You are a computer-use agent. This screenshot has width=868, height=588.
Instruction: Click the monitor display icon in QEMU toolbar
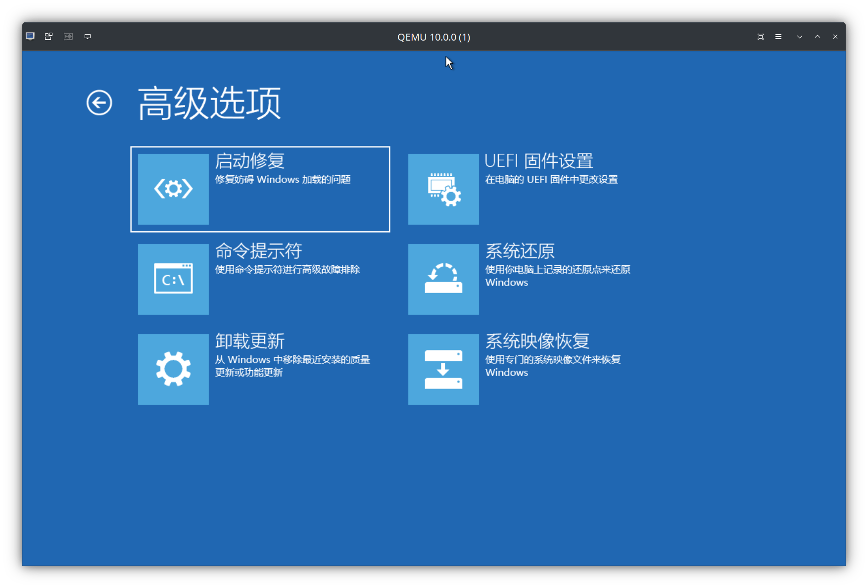pyautogui.click(x=88, y=36)
